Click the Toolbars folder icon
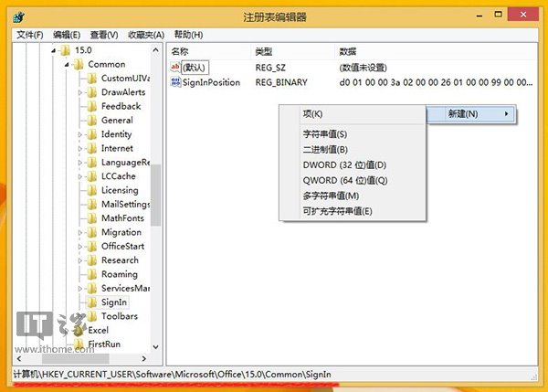The image size is (548, 392). point(91,316)
